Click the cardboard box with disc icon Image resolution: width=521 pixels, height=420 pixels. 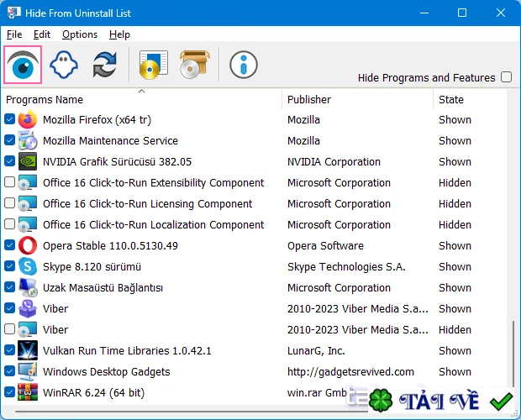[x=195, y=65]
